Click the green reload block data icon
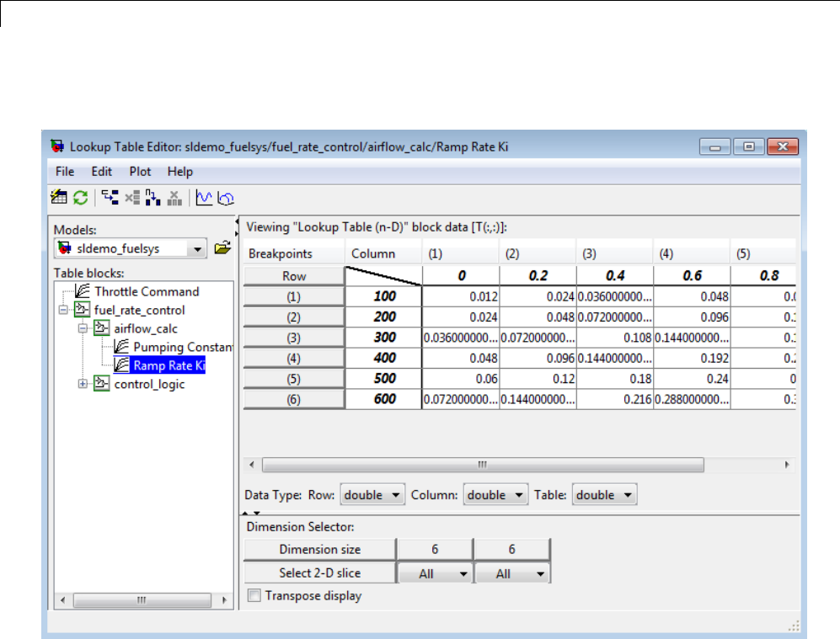The height and width of the screenshot is (639, 840). click(80, 198)
